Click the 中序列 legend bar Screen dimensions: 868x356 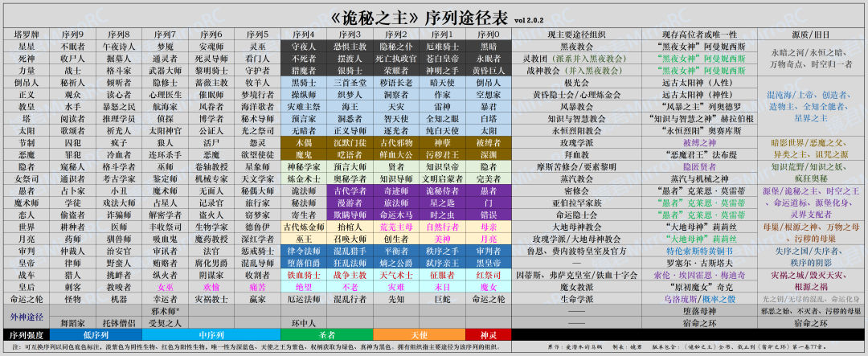coord(211,333)
